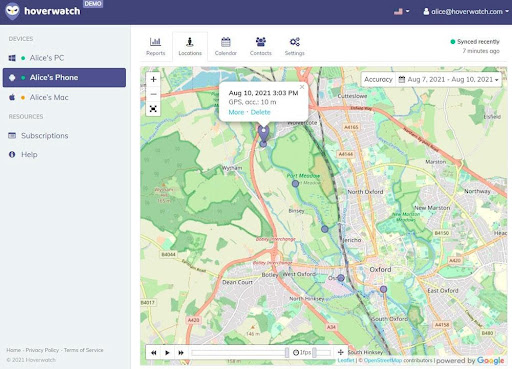Close the location popup
This screenshot has width=512, height=369.
(302, 87)
